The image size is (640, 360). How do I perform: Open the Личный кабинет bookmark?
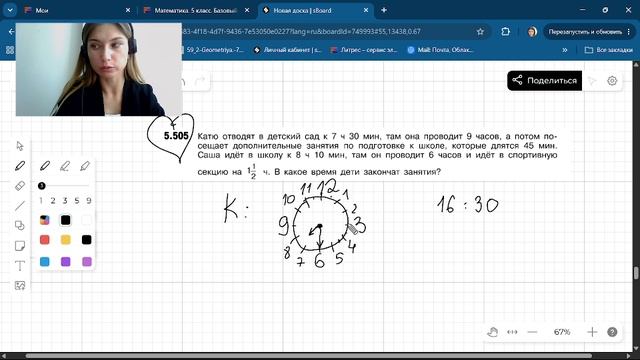coord(287,50)
